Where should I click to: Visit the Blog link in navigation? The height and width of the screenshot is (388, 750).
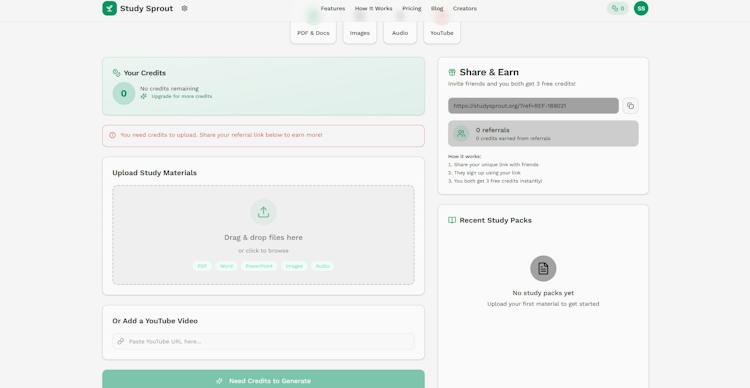[437, 9]
